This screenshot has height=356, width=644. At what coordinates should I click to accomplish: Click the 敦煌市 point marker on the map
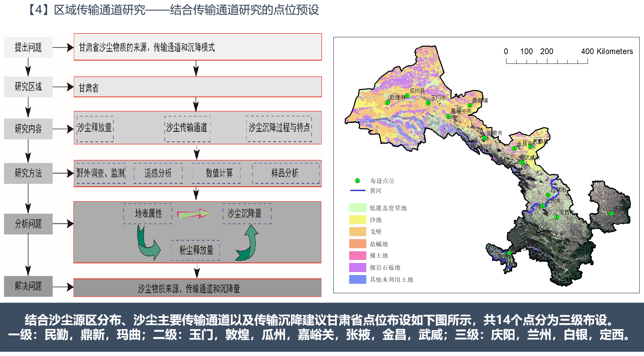pyautogui.click(x=387, y=103)
